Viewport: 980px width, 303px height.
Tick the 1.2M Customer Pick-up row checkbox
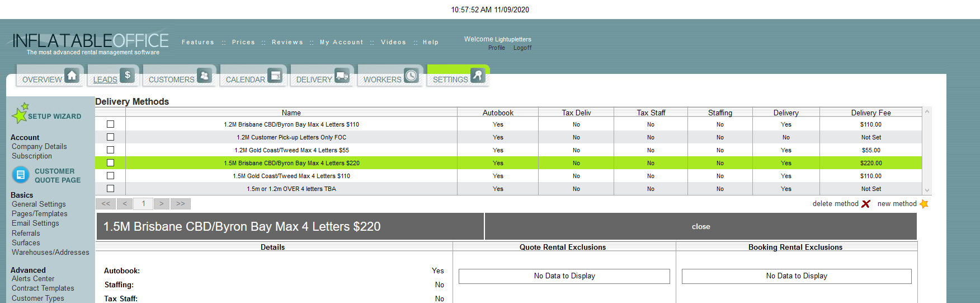click(x=110, y=137)
